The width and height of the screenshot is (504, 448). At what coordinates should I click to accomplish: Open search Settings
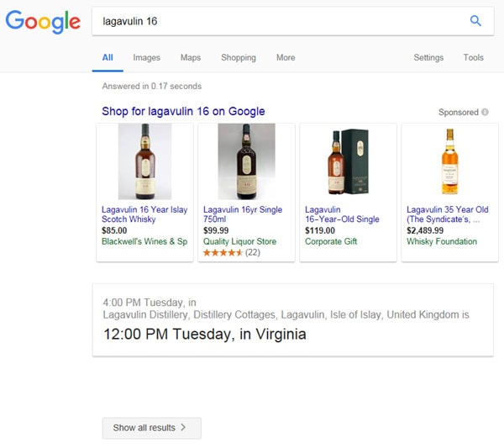tap(428, 58)
